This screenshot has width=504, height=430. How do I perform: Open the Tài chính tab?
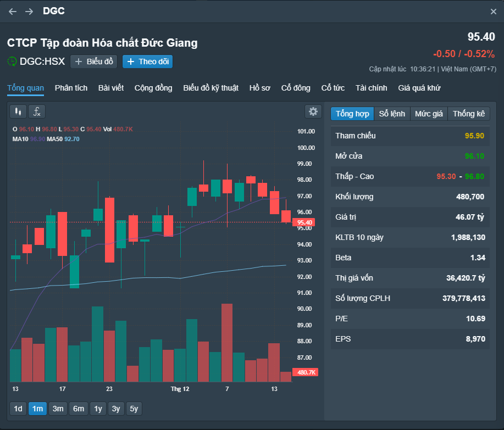371,88
